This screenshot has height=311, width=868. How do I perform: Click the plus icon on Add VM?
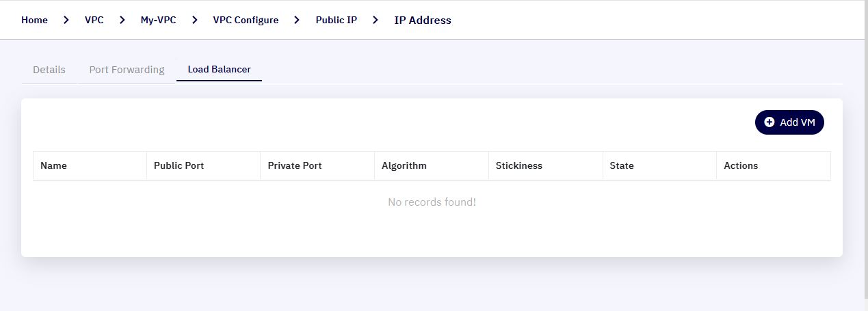click(770, 122)
